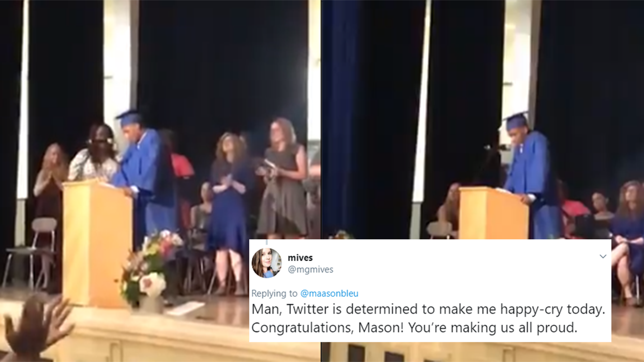Screen dimensions: 644x362
Task: Click the display name mives
Action: (300, 258)
